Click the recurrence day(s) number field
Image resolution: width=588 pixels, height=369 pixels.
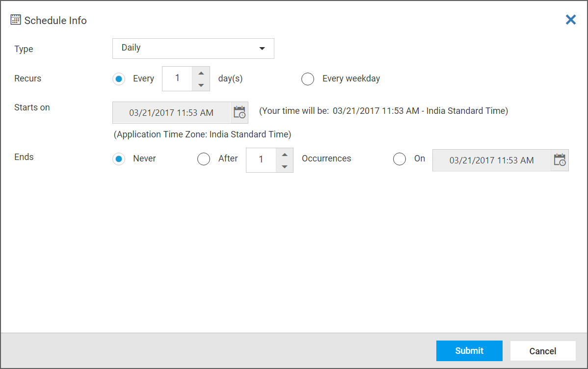(x=177, y=79)
